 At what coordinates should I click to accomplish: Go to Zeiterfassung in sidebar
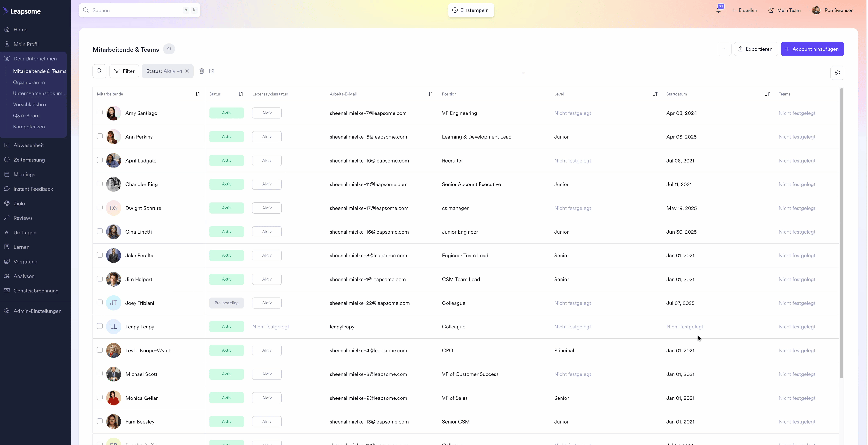(29, 160)
